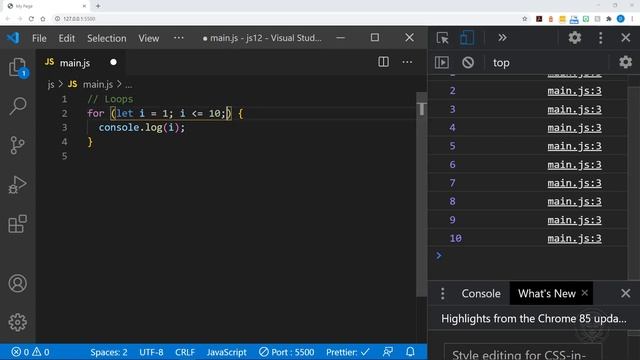Click the Prettier status item

(348, 352)
